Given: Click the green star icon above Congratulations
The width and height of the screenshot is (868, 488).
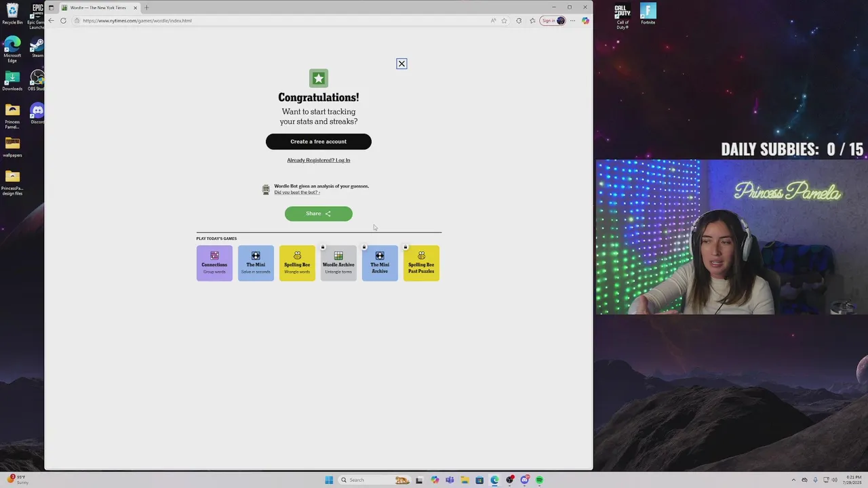Looking at the screenshot, I should click(319, 78).
